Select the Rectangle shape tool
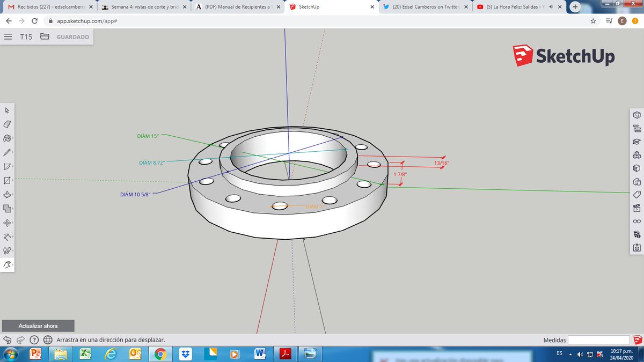This screenshot has width=644, height=362. tap(6, 180)
